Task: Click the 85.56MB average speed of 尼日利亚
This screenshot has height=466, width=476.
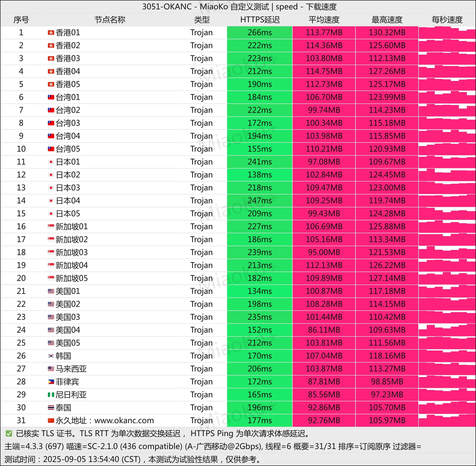Action: [324, 394]
